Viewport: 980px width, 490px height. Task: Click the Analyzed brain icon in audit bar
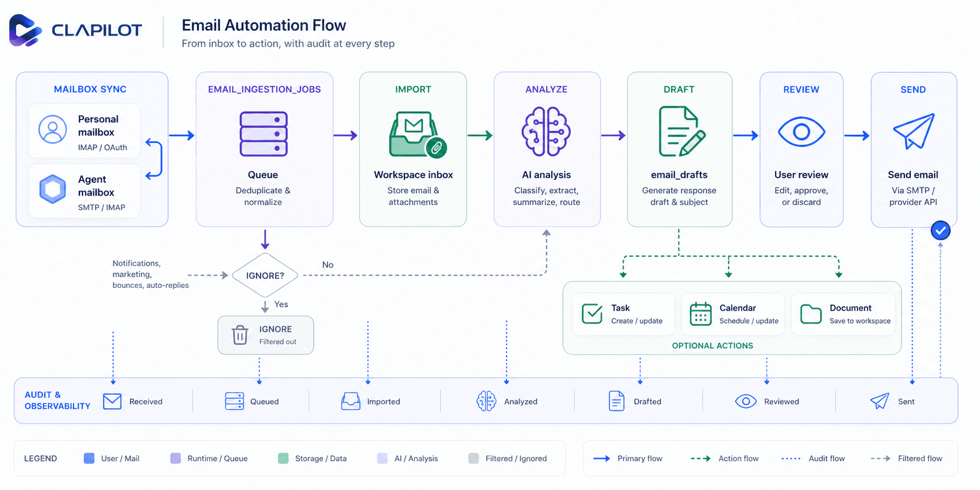pyautogui.click(x=486, y=401)
